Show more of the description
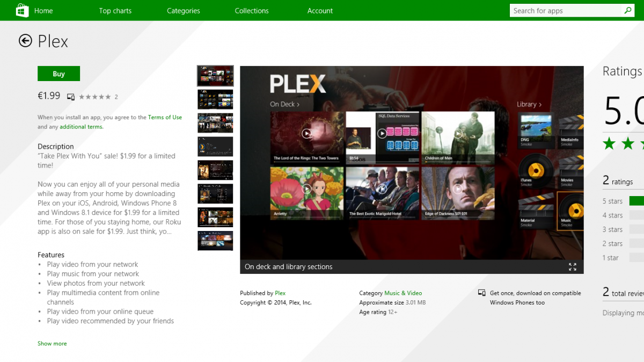 [52, 343]
